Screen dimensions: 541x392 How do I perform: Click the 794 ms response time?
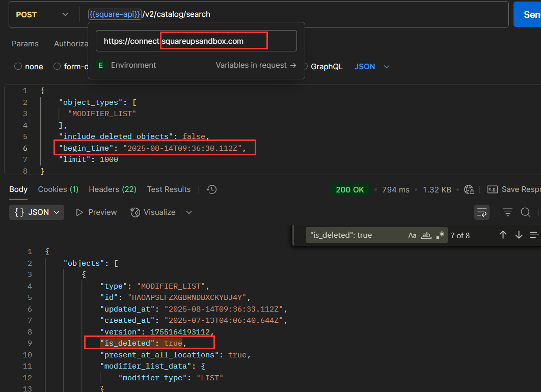(395, 189)
